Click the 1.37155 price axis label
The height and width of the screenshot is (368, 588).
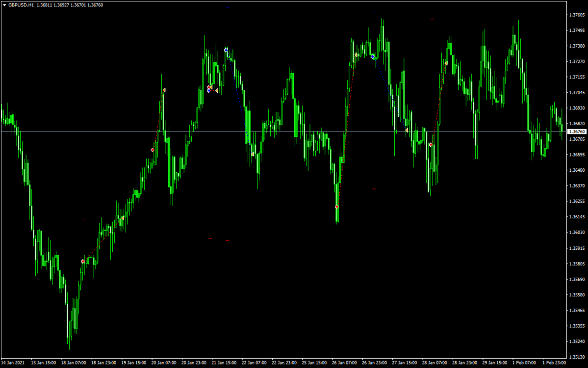pos(577,77)
